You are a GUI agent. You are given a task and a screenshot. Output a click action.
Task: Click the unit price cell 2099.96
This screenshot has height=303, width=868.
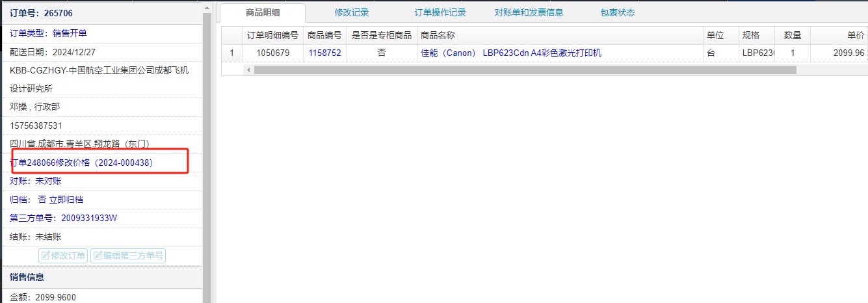(839, 53)
